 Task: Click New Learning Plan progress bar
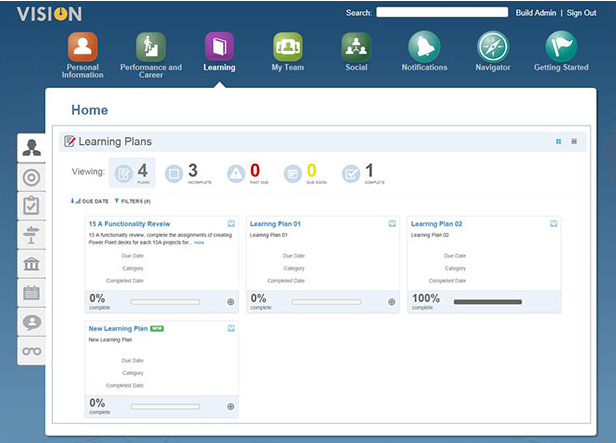[x=165, y=407]
